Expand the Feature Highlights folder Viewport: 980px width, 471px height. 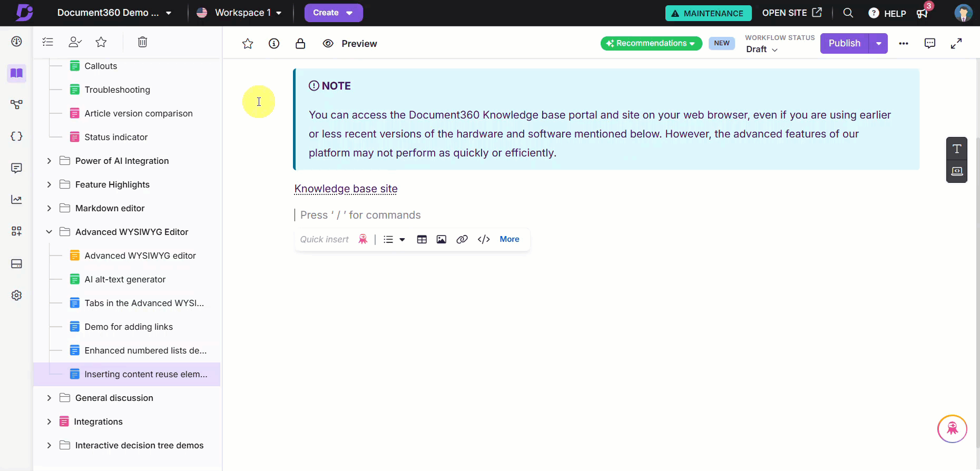tap(49, 185)
